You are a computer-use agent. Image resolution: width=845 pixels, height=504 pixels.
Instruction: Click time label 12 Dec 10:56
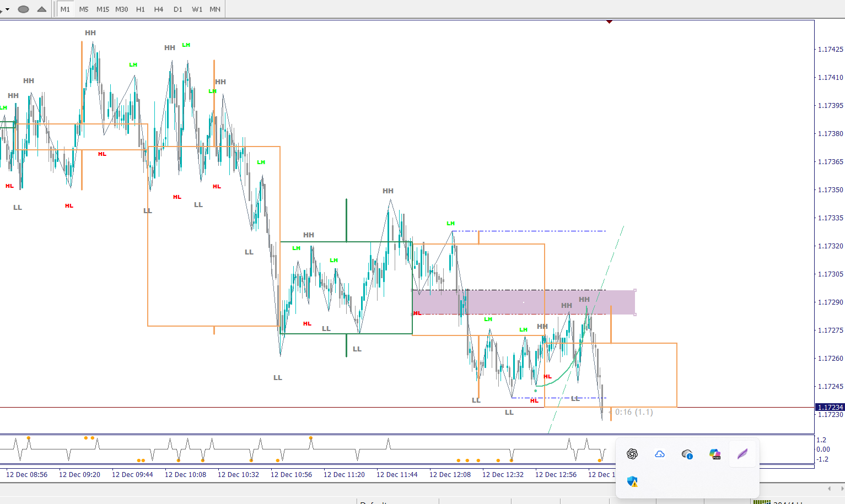pos(291,474)
